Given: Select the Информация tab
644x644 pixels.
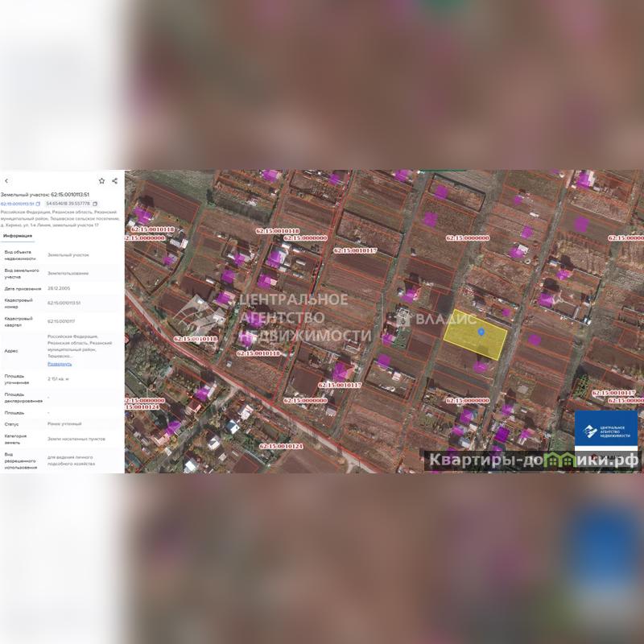Looking at the screenshot, I should pos(18,236).
